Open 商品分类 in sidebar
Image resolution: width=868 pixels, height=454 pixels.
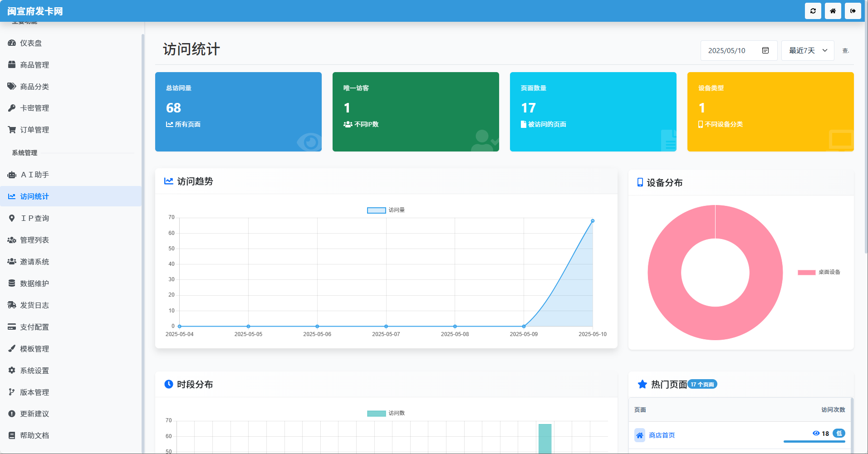[x=71, y=87]
